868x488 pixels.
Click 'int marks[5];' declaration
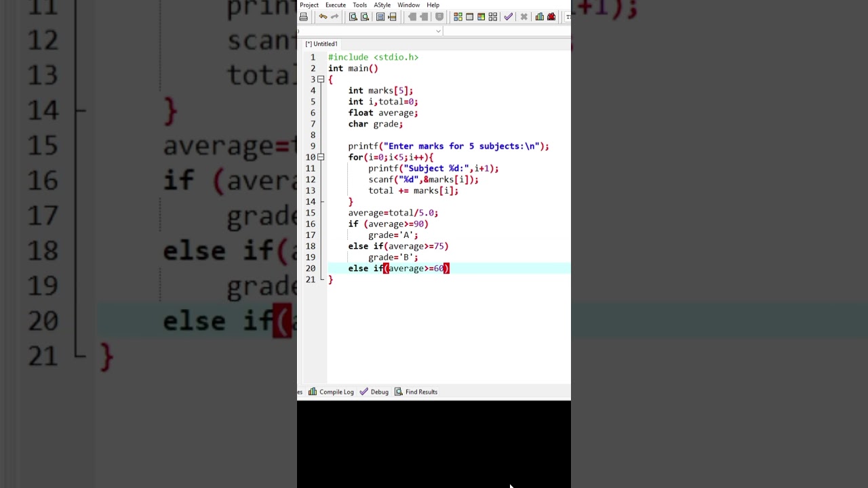(x=380, y=91)
